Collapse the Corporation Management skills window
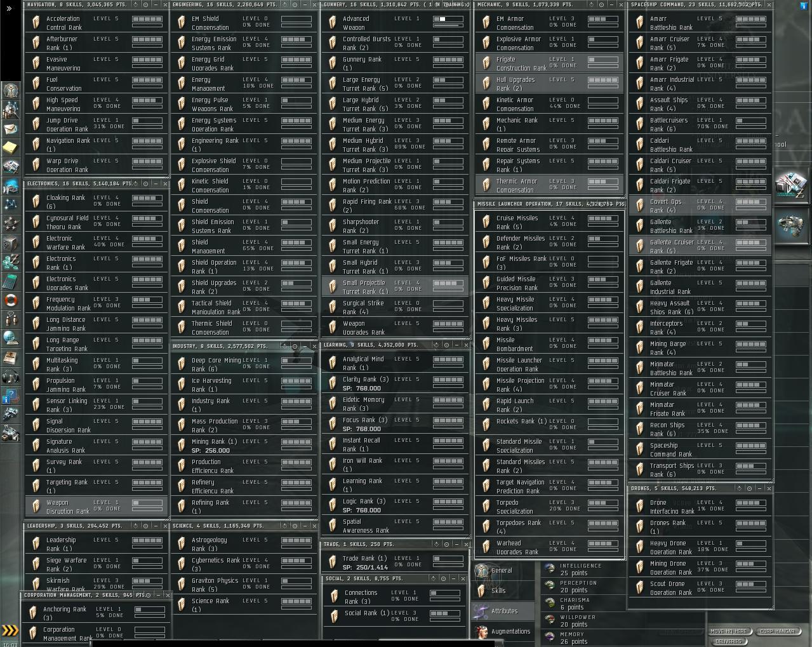This screenshot has height=647, width=812. click(x=158, y=595)
